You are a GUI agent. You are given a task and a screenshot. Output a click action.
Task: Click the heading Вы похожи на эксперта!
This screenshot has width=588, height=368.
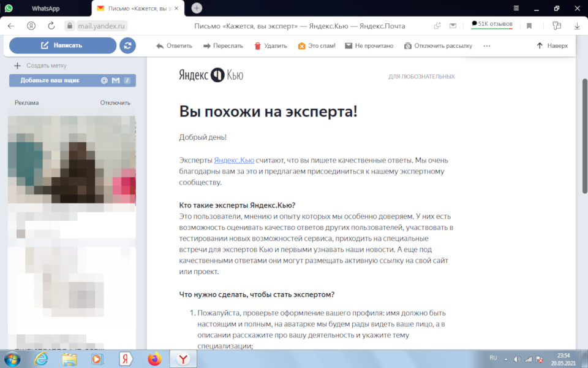[268, 112]
